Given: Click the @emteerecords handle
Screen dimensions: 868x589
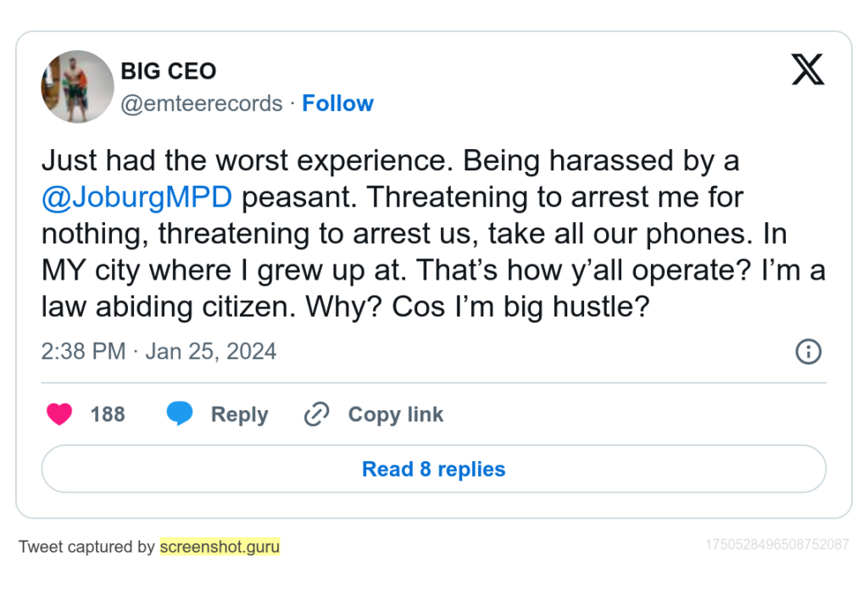Looking at the screenshot, I should tap(202, 103).
